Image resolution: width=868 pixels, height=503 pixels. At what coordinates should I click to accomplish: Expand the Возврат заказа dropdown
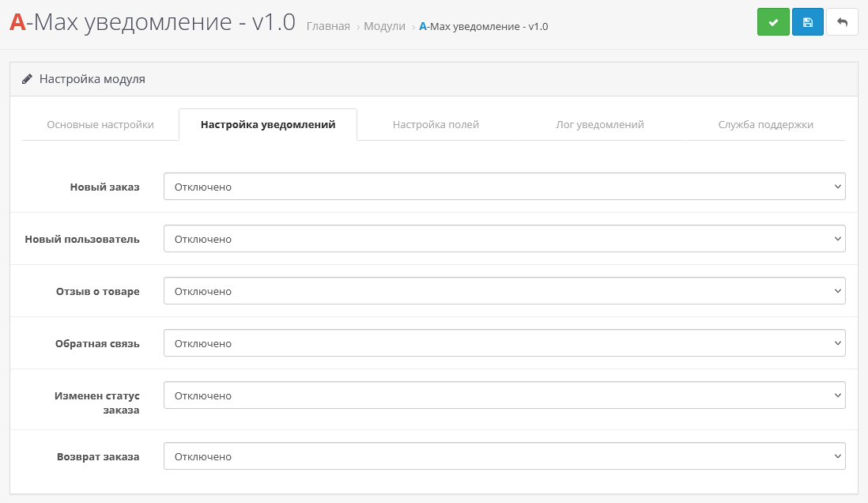point(504,456)
